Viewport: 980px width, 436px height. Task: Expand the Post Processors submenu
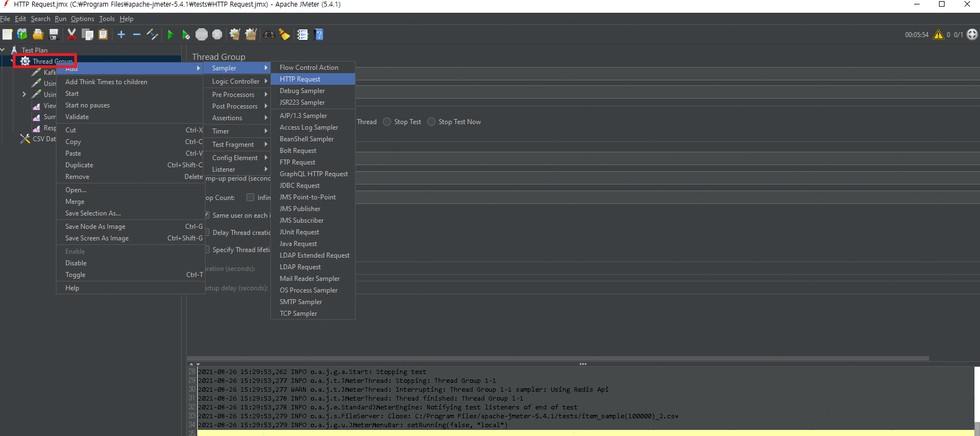point(237,106)
